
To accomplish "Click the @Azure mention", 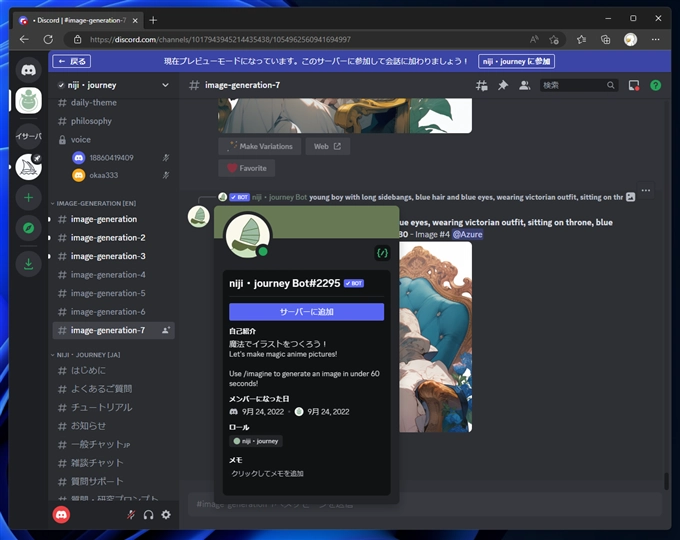I will pos(468,234).
